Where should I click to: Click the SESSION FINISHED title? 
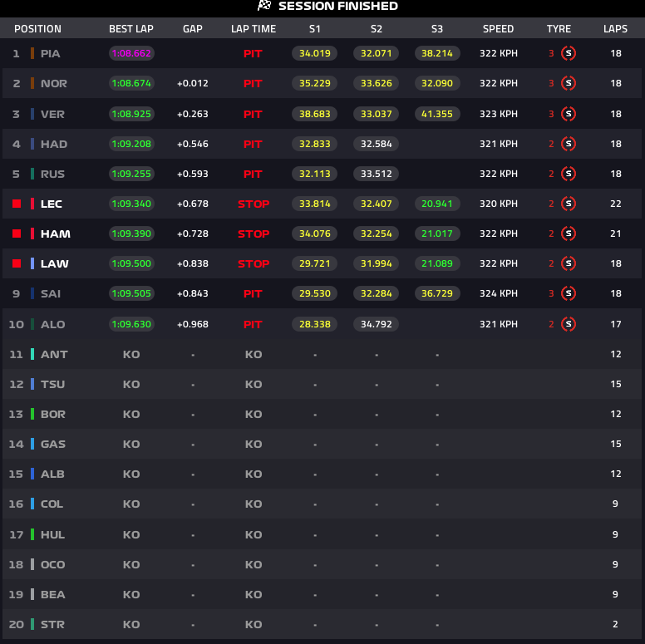coord(338,6)
